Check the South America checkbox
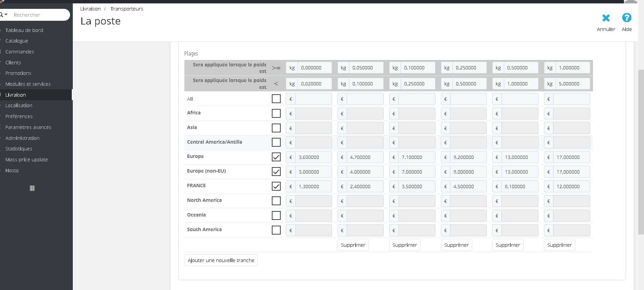The image size is (644, 290). pos(276,230)
